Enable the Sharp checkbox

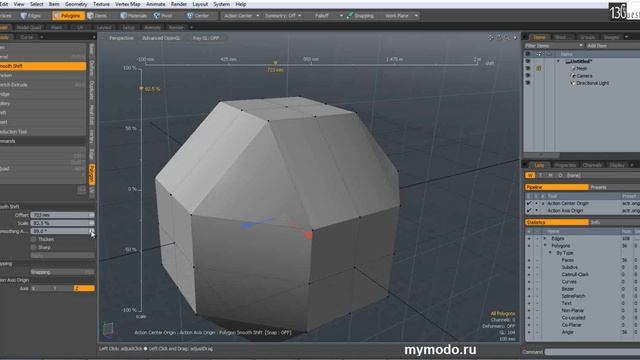33,247
